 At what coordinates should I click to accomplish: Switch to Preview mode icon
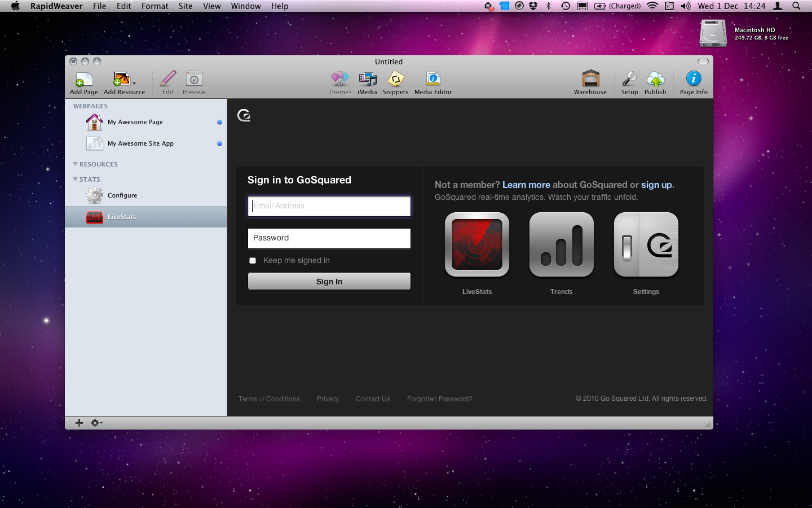(x=194, y=79)
